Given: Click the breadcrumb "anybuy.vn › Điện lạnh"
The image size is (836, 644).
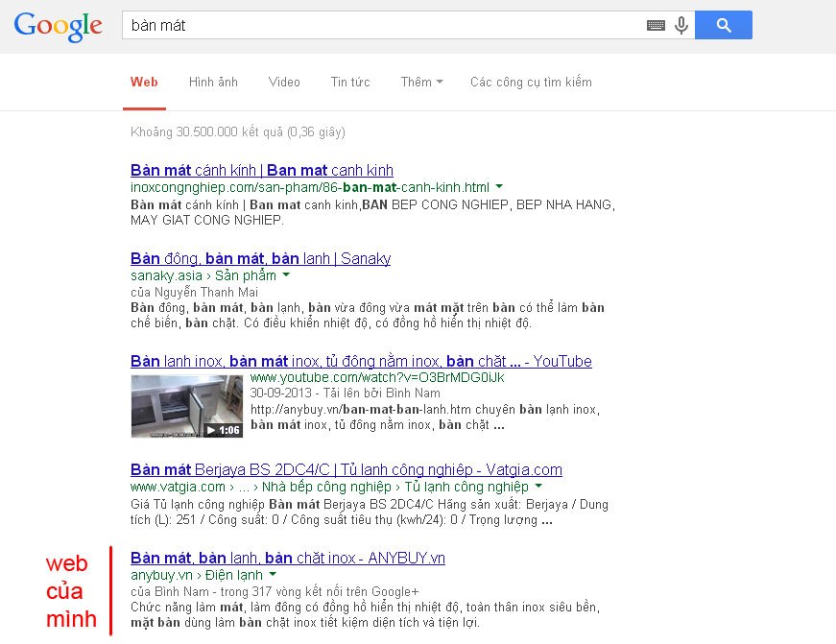Looking at the screenshot, I should click(197, 575).
